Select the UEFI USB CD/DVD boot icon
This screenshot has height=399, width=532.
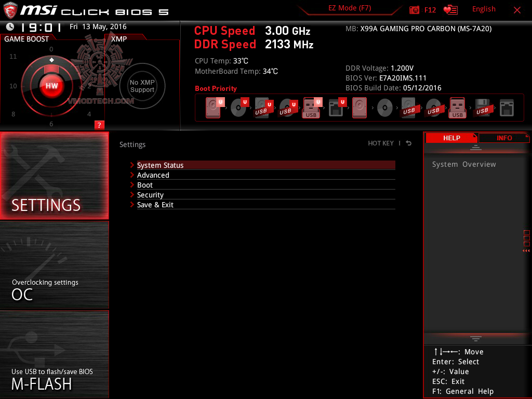click(x=288, y=108)
